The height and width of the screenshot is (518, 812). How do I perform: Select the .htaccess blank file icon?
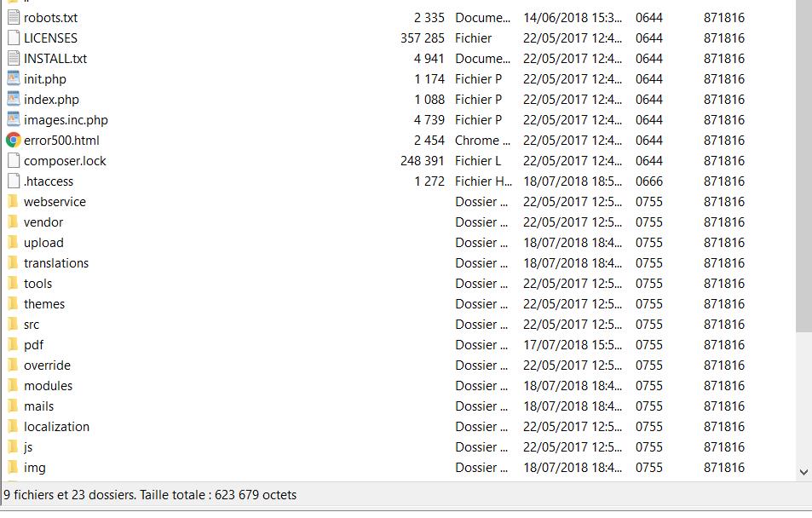(14, 181)
